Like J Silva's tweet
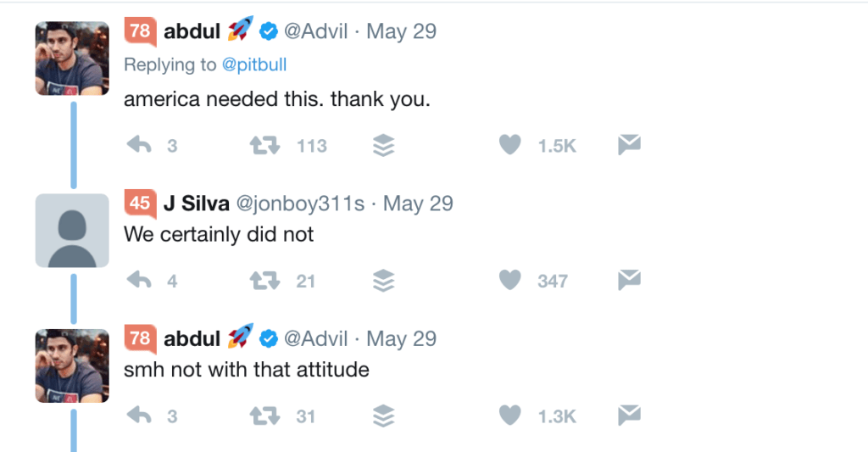The width and height of the screenshot is (868, 452). tap(509, 281)
